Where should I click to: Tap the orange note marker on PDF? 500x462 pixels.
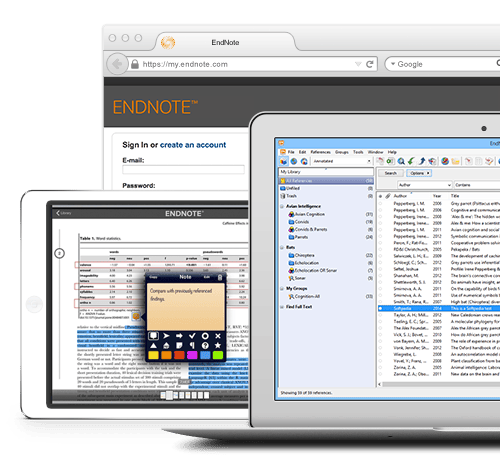[136, 316]
